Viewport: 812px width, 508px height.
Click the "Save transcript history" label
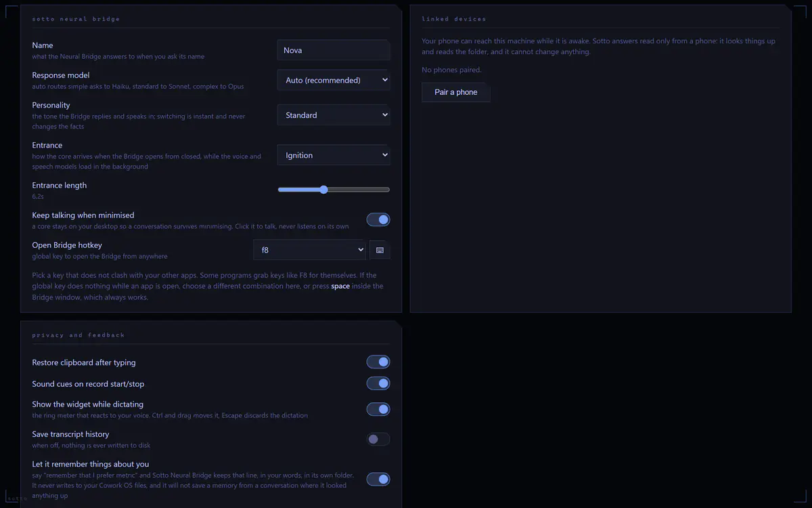tap(70, 434)
